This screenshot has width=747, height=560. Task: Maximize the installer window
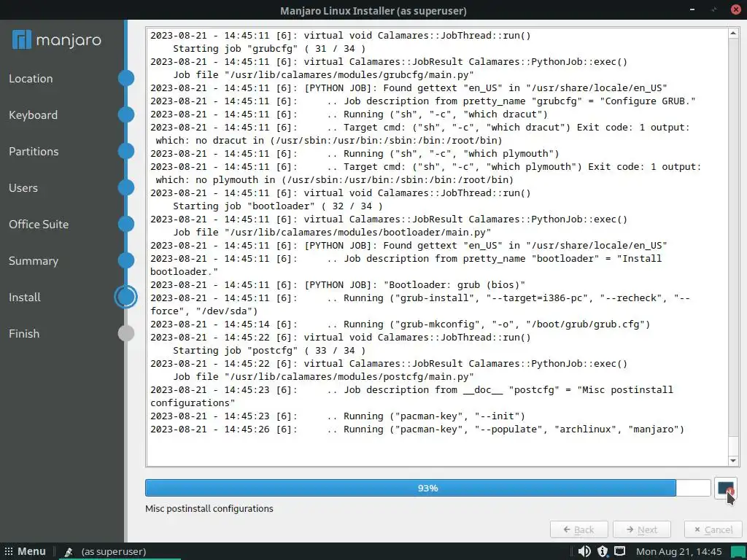coord(714,9)
